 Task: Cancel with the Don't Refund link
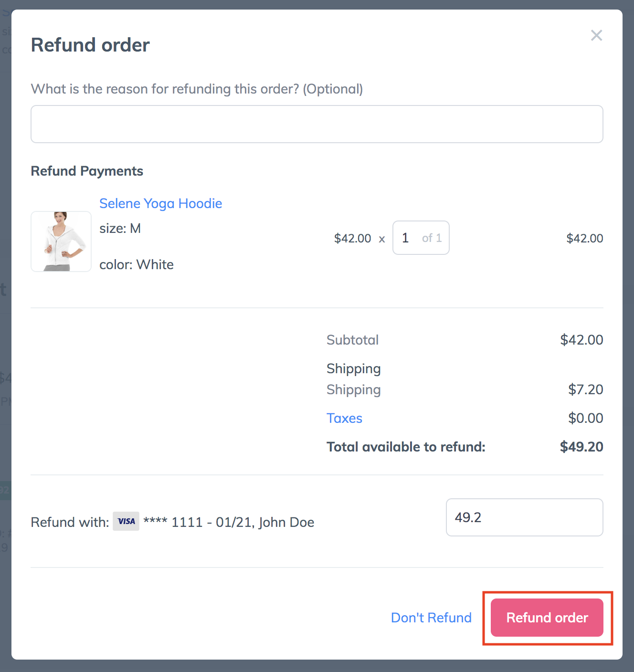tap(431, 618)
